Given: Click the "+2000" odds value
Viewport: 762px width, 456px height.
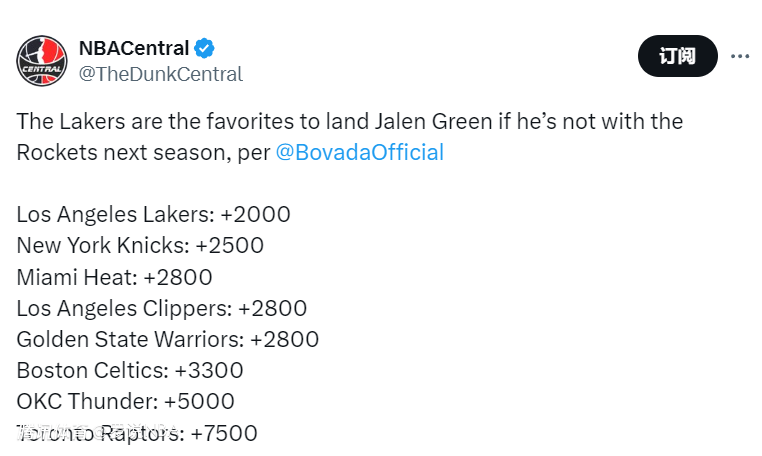Looking at the screenshot, I should (x=255, y=215).
